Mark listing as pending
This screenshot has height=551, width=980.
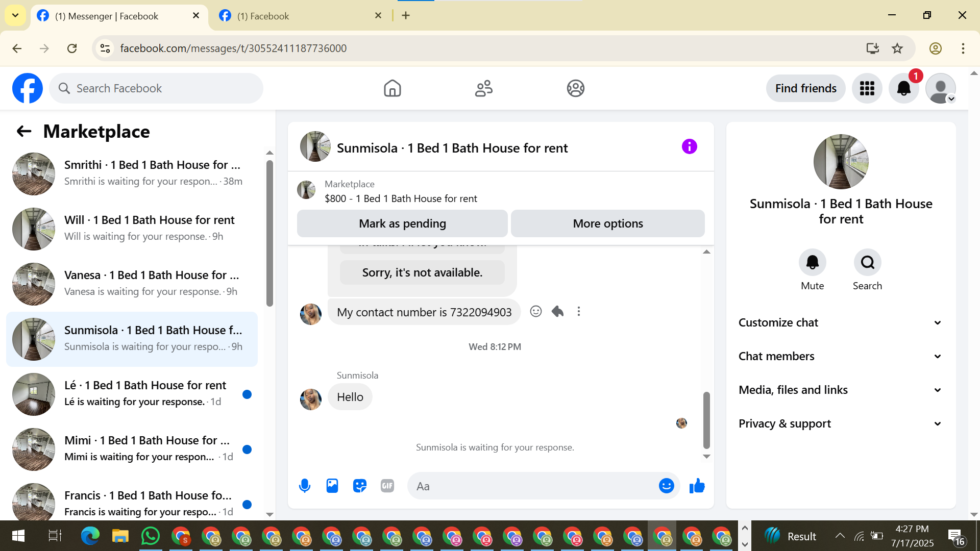(402, 223)
